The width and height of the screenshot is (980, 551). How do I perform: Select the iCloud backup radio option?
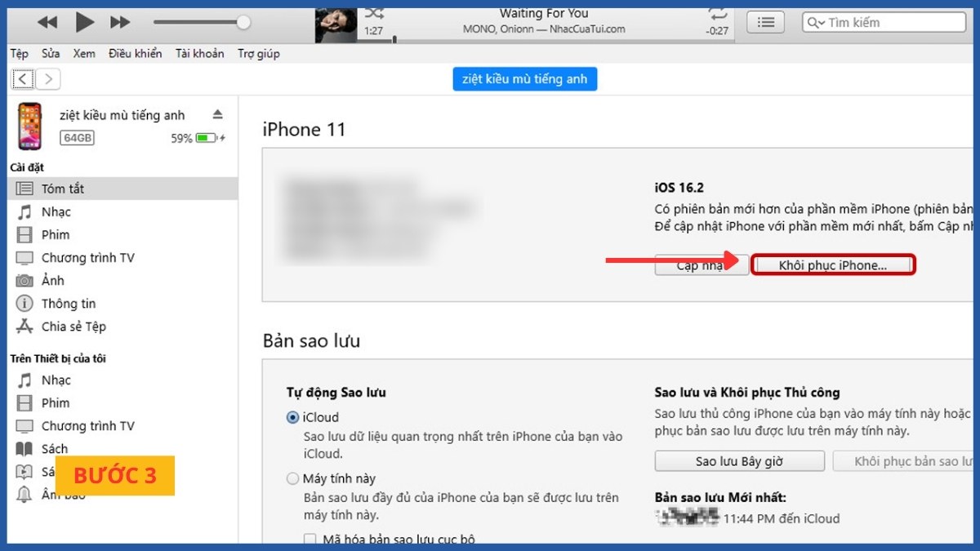coord(293,417)
